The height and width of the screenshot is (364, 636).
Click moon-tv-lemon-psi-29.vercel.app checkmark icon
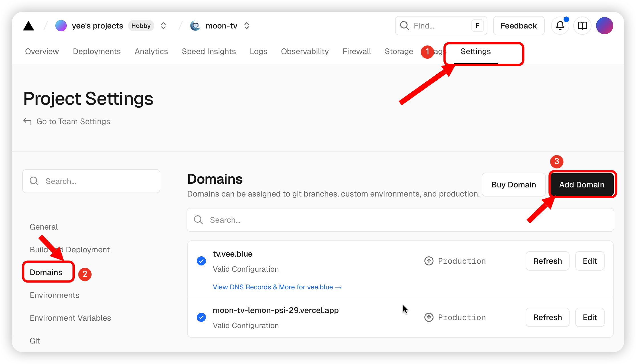[201, 317]
